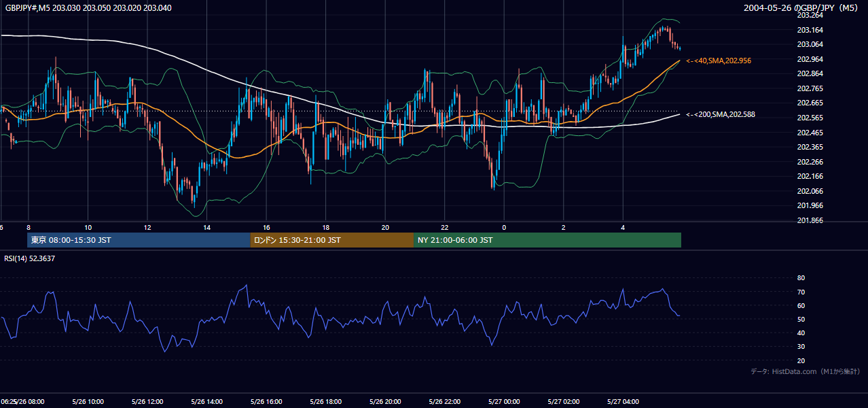Click RSI axis level 40
This screenshot has height=408, width=868.
[x=801, y=333]
